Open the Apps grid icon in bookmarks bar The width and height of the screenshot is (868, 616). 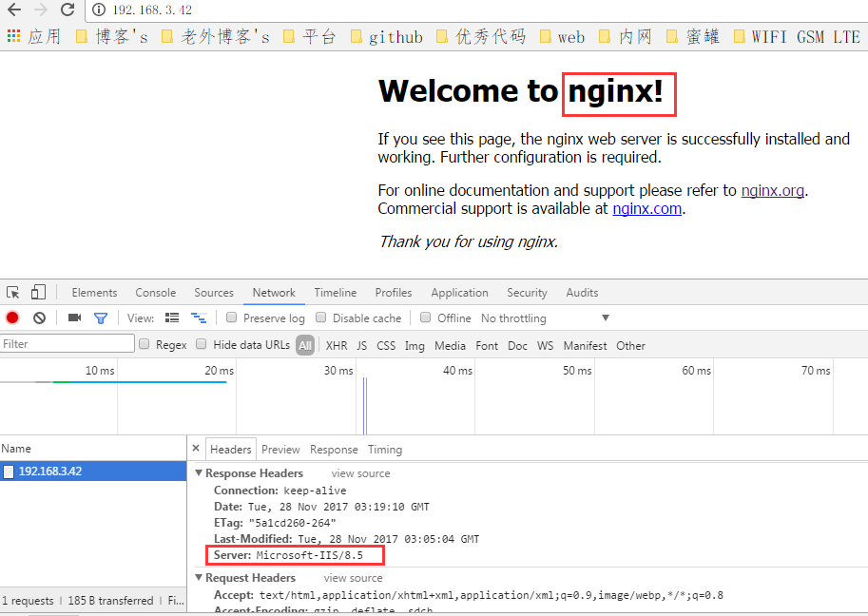pyautogui.click(x=14, y=36)
